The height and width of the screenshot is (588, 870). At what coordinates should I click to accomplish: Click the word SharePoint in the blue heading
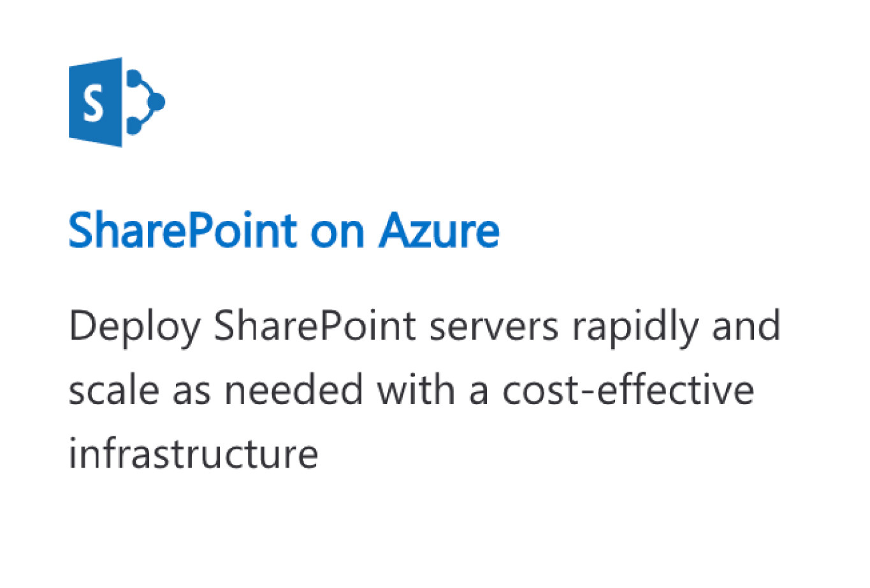coord(183,230)
